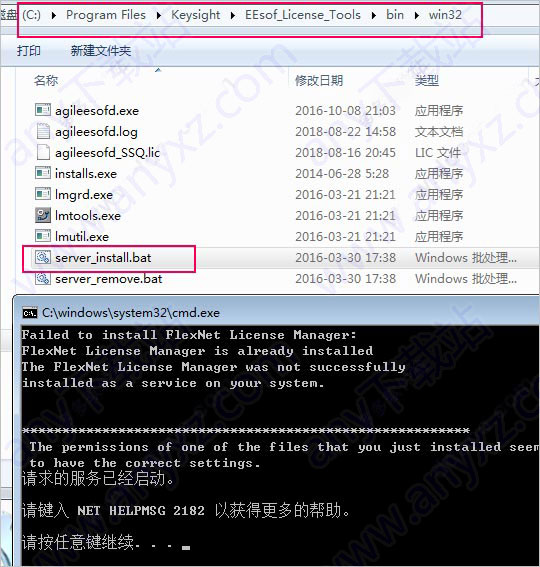The height and width of the screenshot is (567, 540).
Task: Click the 打印 toolbar button
Action: point(29,50)
